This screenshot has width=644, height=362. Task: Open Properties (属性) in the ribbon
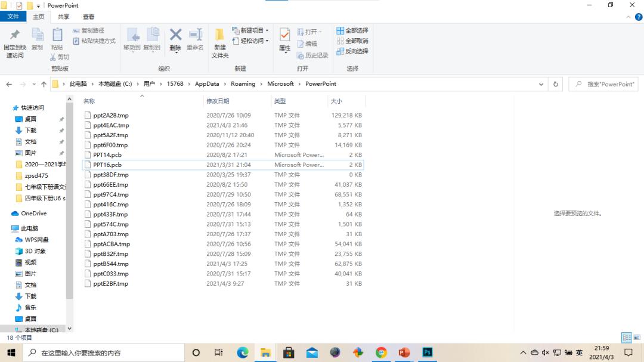(x=284, y=39)
